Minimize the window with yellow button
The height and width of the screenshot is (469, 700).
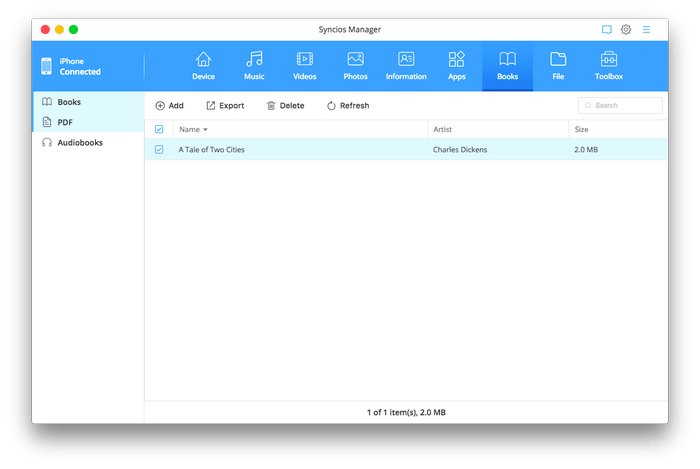59,29
